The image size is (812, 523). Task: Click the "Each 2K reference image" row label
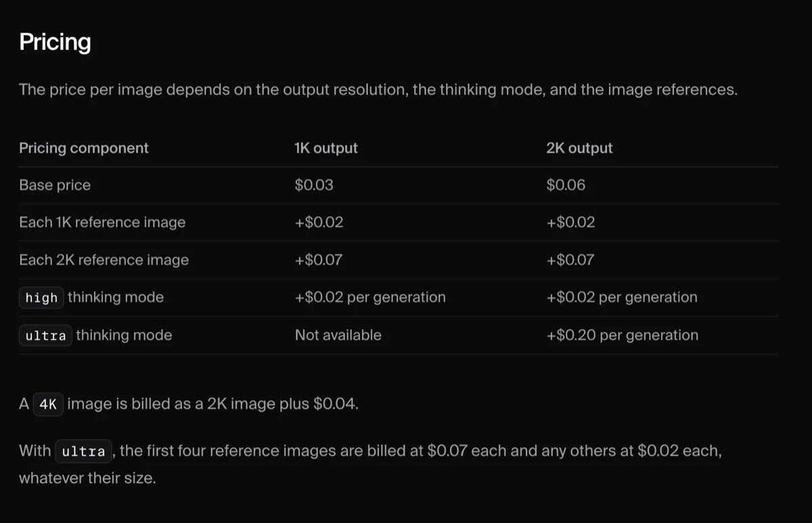104,260
